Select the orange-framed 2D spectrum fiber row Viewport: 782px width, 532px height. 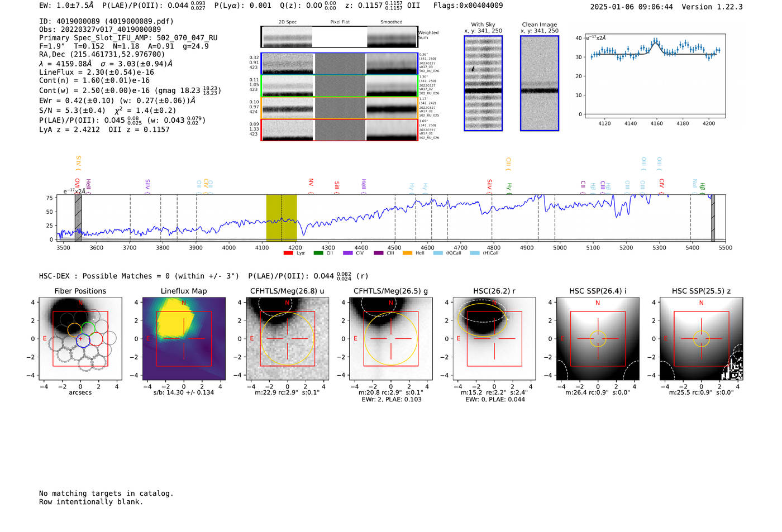pos(340,108)
